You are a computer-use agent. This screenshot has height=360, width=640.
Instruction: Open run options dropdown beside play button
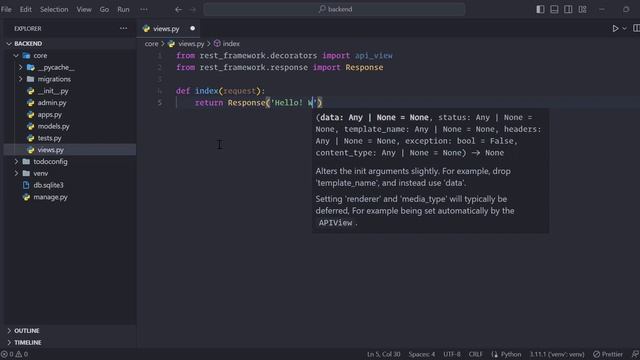[x=624, y=29]
